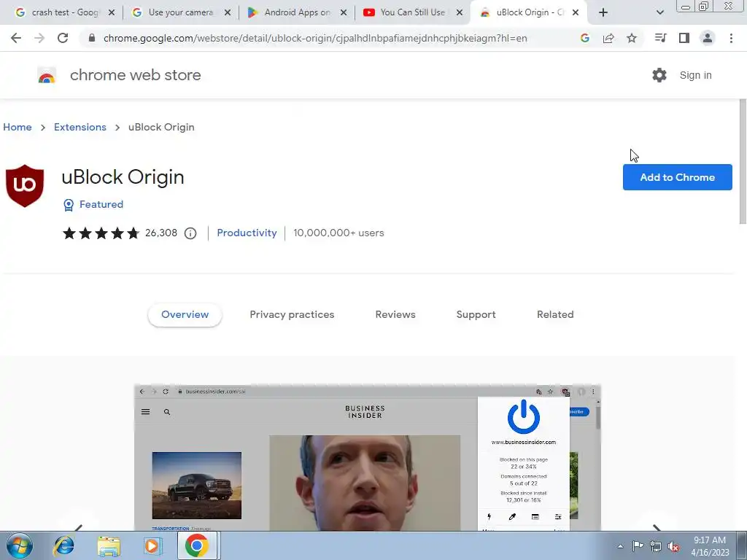Screen dimensions: 747x560
Task: Open a new tab with the plus button
Action: [603, 12]
